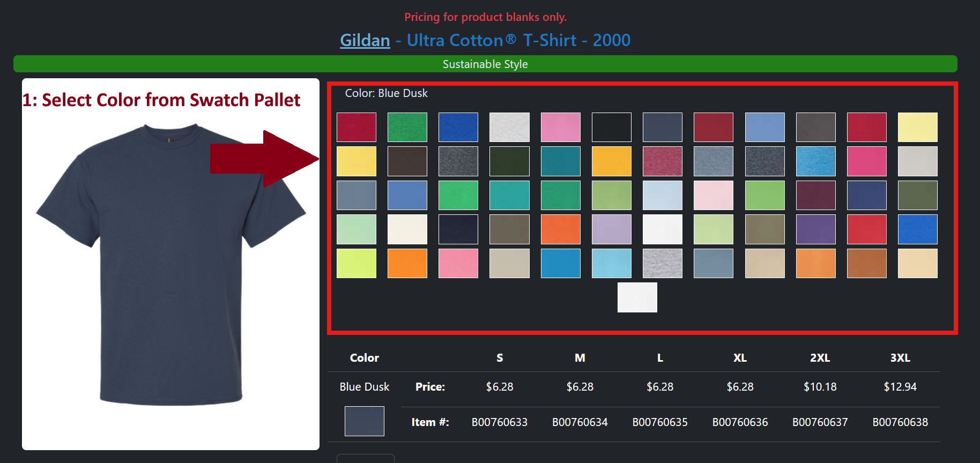
Task: Select the dark teal Galapagos blue swatch
Action: click(x=561, y=161)
